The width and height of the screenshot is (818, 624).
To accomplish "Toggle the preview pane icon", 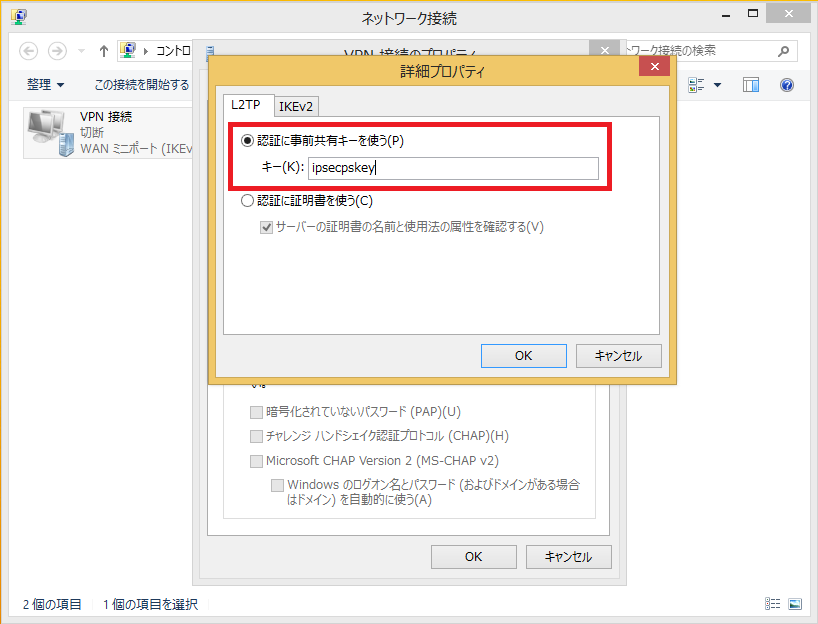I will tap(751, 85).
